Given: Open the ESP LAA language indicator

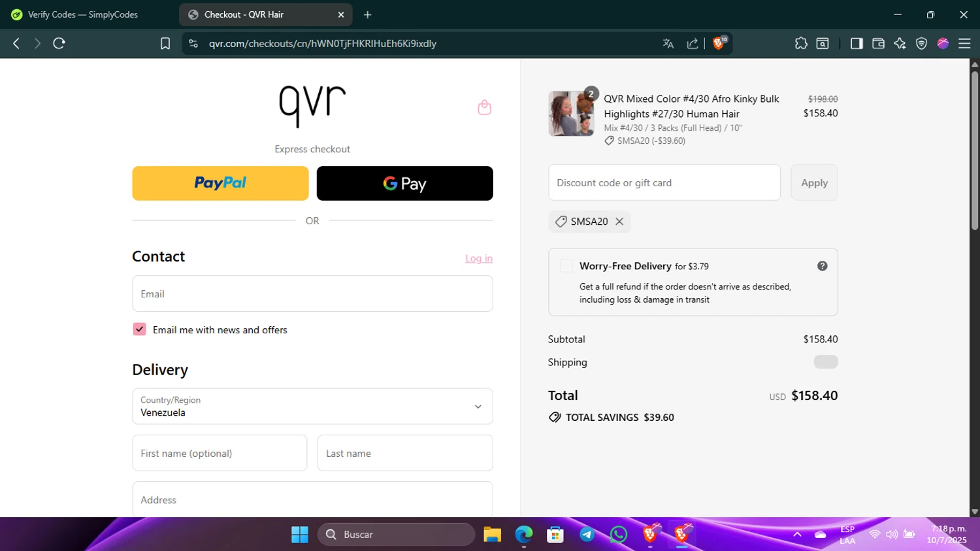Looking at the screenshot, I should click(x=847, y=535).
